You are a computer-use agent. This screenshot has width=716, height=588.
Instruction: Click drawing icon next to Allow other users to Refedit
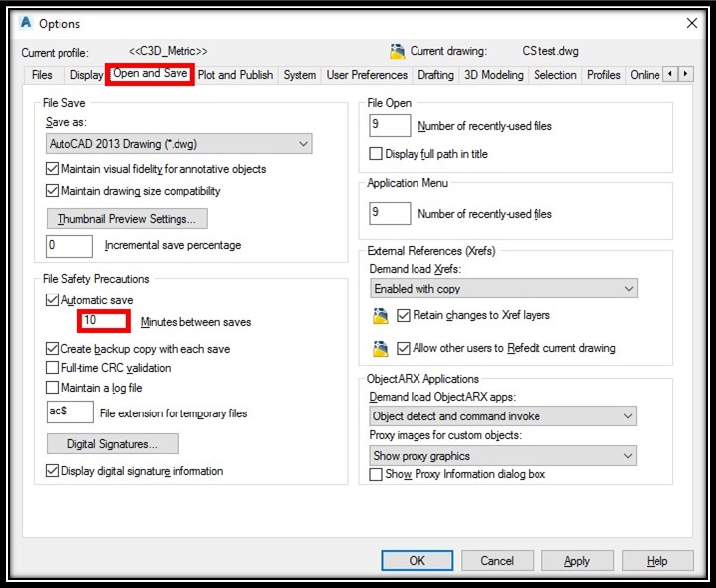(381, 349)
